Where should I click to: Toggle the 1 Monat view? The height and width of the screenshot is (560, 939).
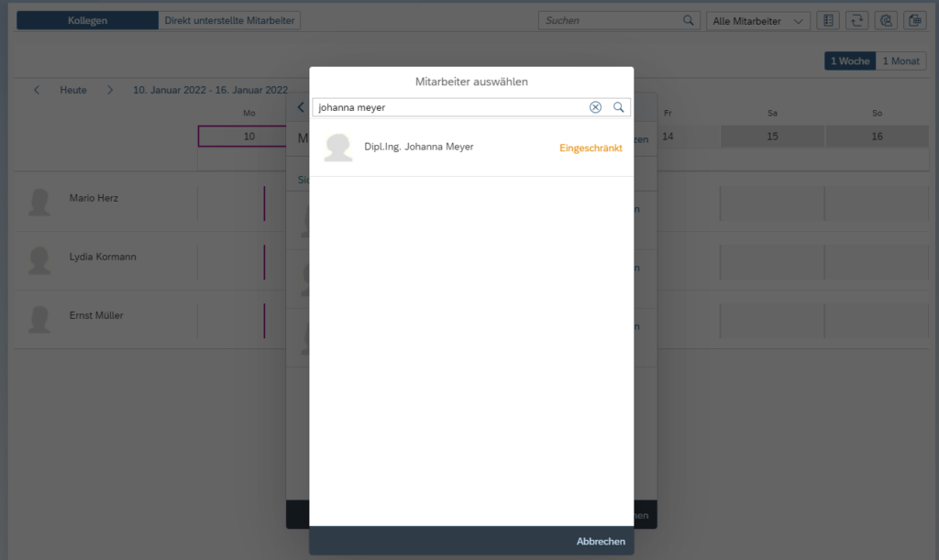click(900, 61)
